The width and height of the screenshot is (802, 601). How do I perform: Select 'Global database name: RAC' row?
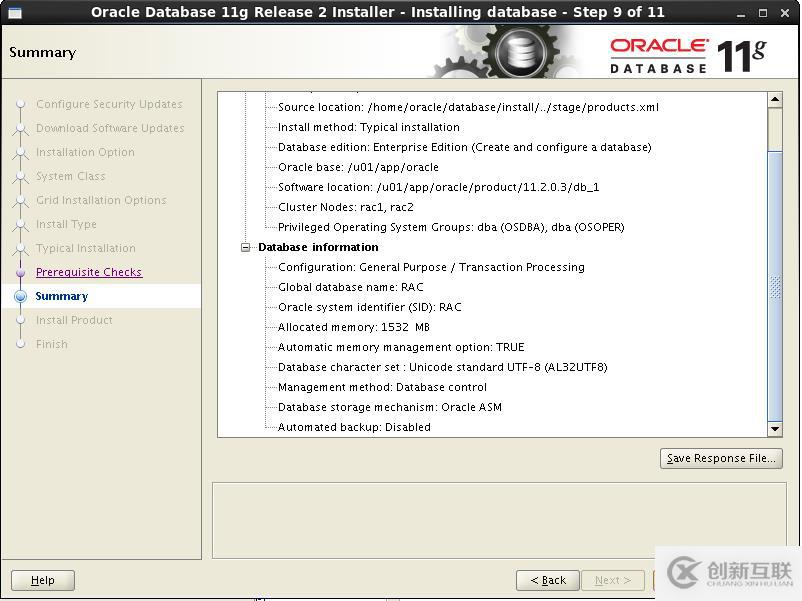click(x=351, y=287)
